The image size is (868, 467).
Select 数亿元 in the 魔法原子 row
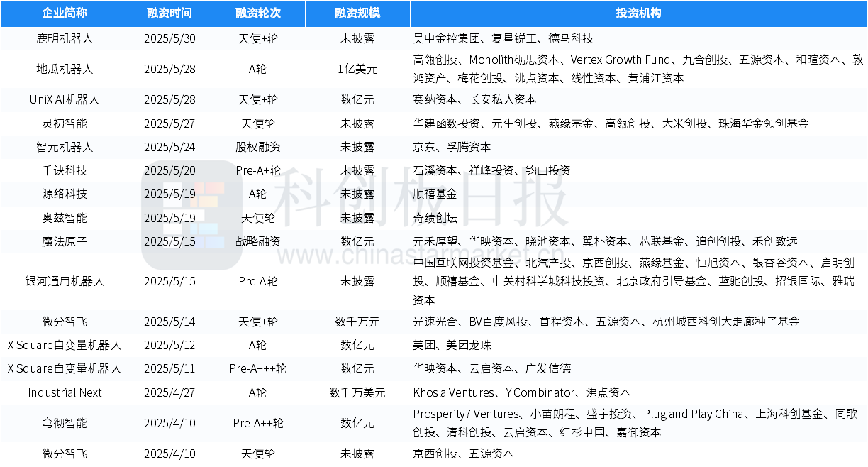(x=357, y=241)
